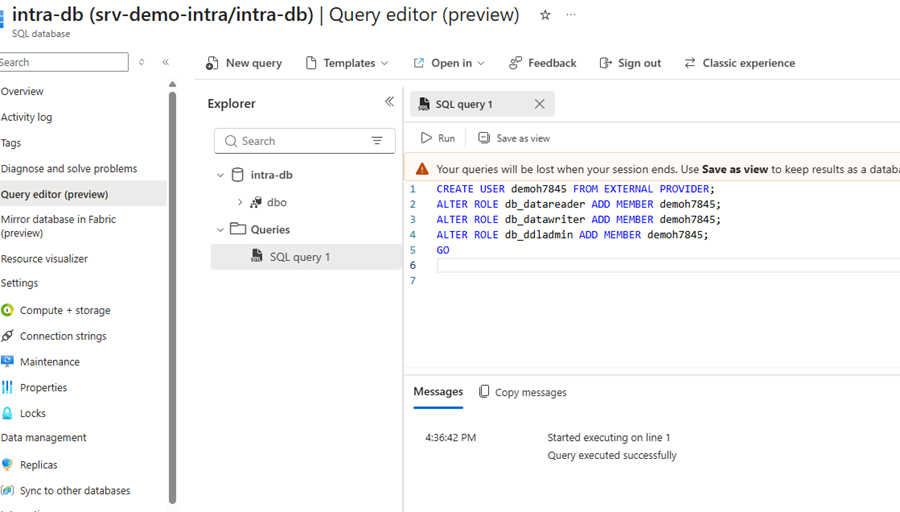Image resolution: width=900 pixels, height=512 pixels.
Task: Select SQL query 1 in Explorer tree
Action: 299,257
